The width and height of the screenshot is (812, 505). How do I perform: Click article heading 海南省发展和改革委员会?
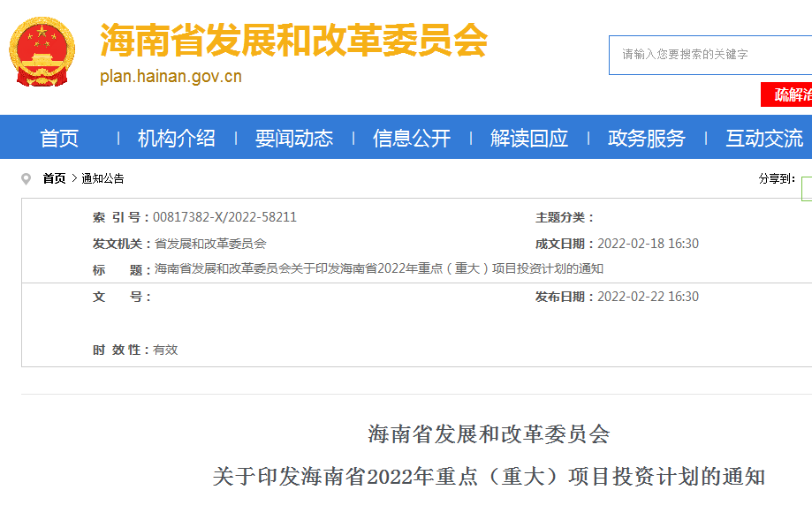pos(489,434)
